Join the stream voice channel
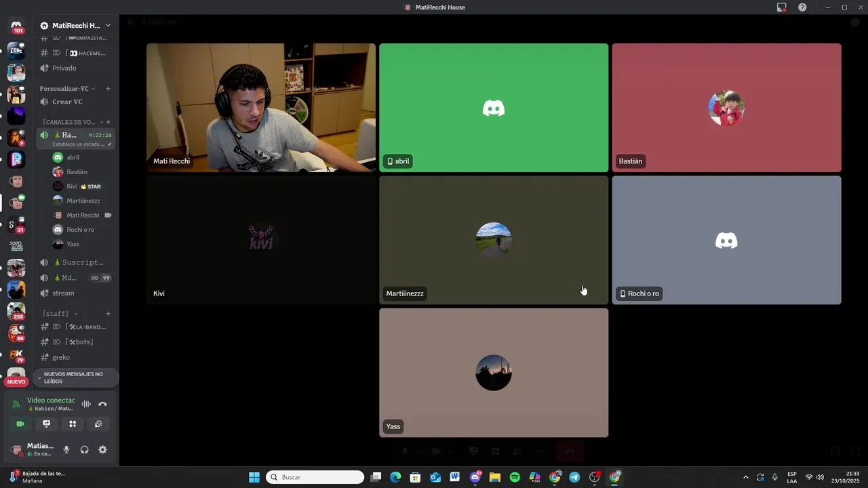 click(75, 293)
